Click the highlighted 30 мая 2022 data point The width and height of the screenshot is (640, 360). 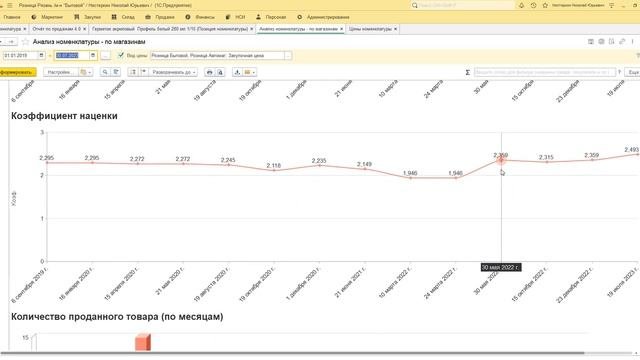tap(501, 161)
